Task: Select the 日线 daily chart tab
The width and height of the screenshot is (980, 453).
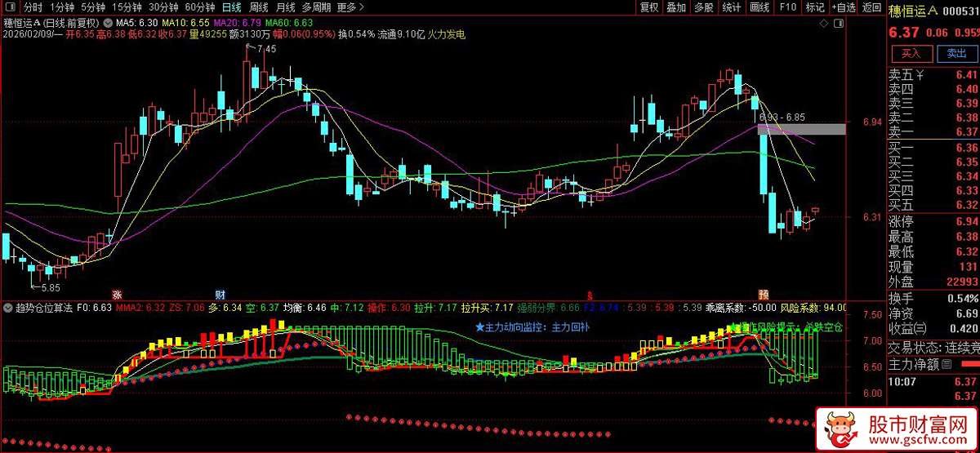Action: click(x=232, y=7)
